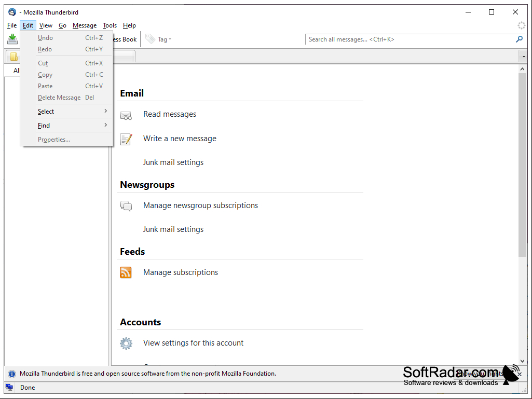
Task: Click the orange RSS feed icon
Action: click(126, 272)
